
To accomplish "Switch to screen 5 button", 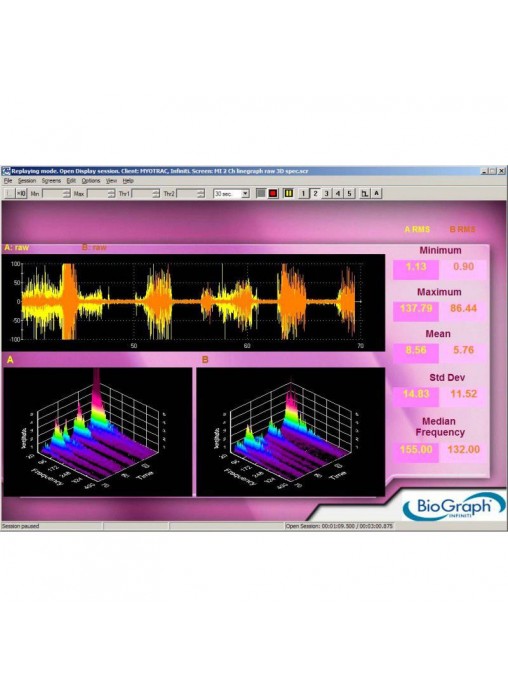I will pyautogui.click(x=349, y=194).
